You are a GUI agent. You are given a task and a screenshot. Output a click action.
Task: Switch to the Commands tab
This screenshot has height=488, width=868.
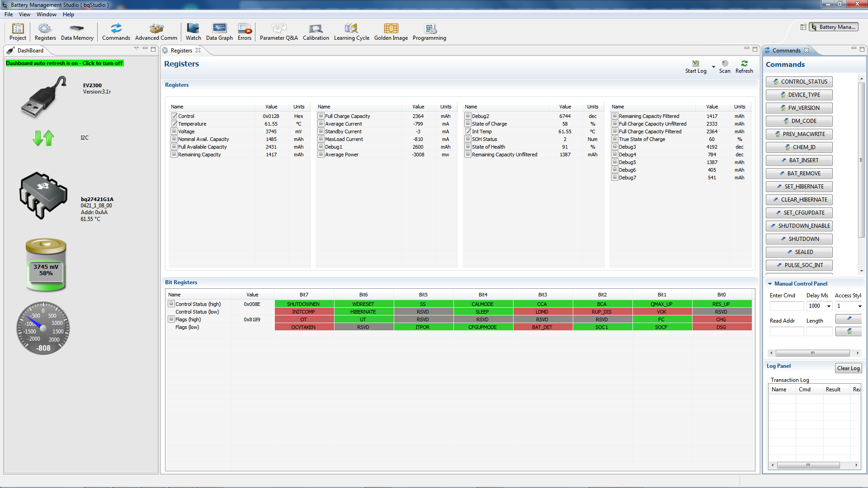click(x=786, y=51)
